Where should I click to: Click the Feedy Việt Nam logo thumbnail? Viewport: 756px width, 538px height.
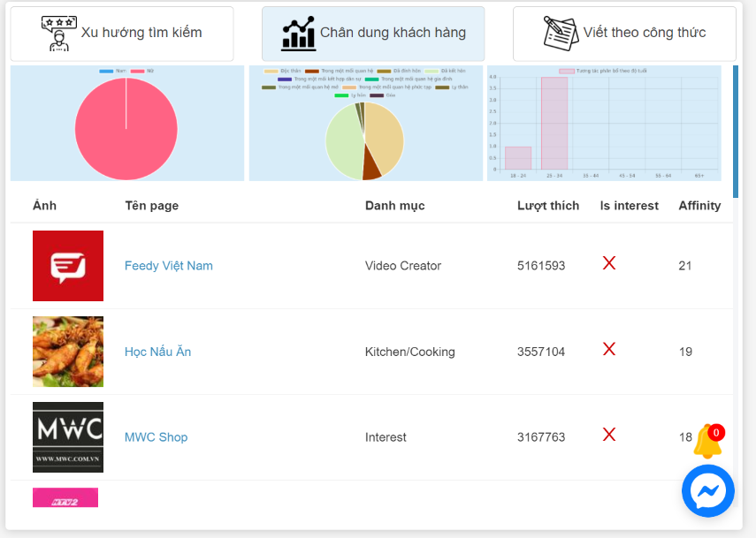(x=68, y=266)
